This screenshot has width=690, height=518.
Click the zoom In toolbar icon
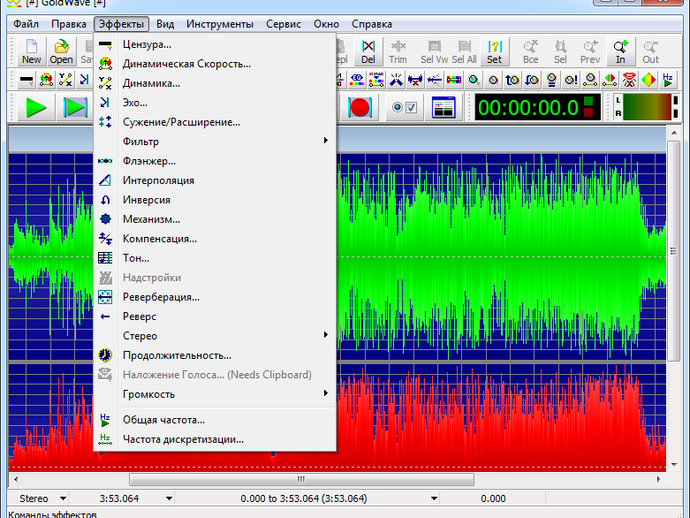point(621,51)
